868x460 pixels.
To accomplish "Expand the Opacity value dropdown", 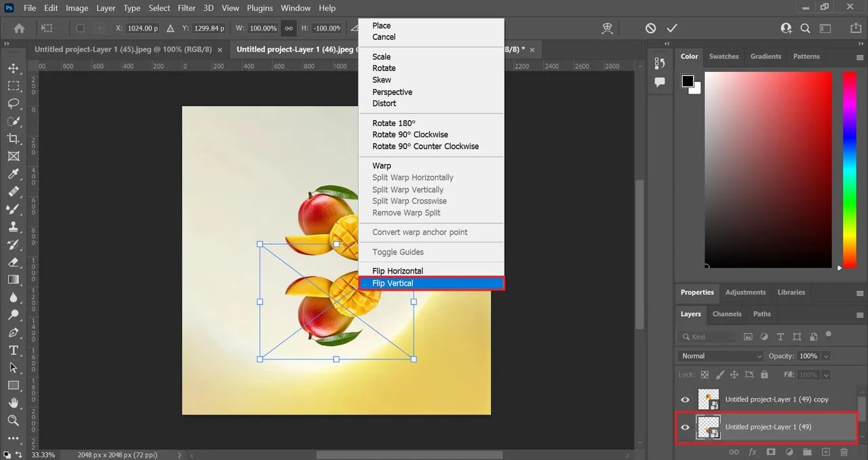I will [x=825, y=356].
